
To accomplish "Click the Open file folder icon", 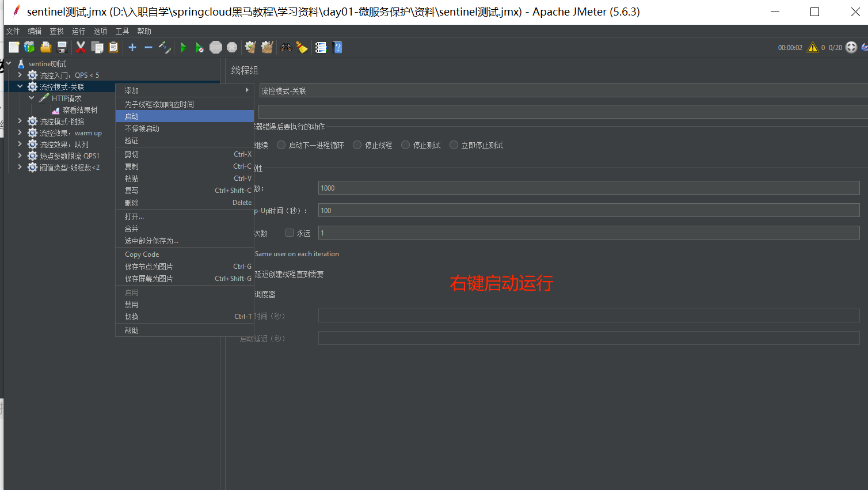I will click(x=46, y=47).
